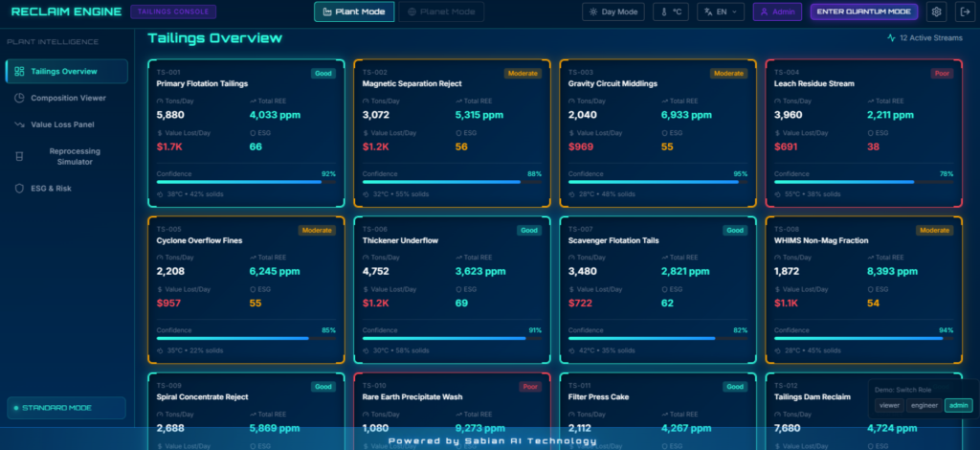Select the engineer demo role
The width and height of the screenshot is (980, 450).
[924, 405]
